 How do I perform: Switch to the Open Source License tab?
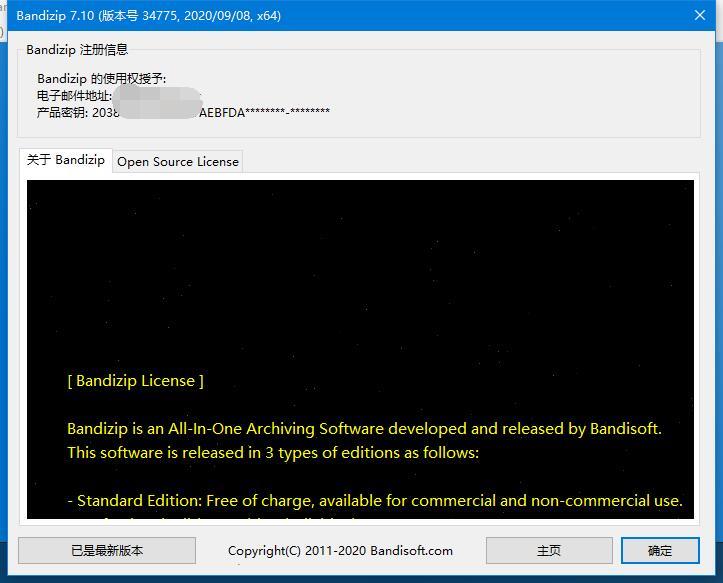(x=178, y=161)
